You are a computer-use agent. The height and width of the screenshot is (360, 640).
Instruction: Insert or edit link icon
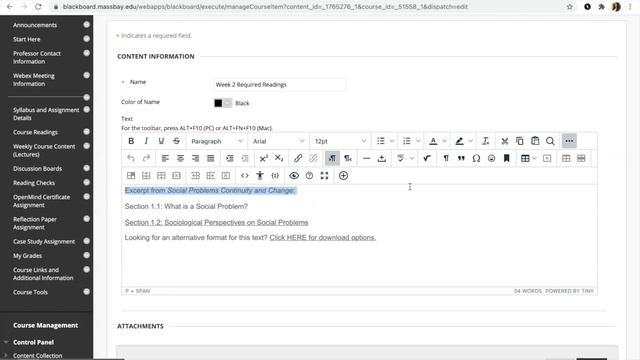(x=298, y=158)
